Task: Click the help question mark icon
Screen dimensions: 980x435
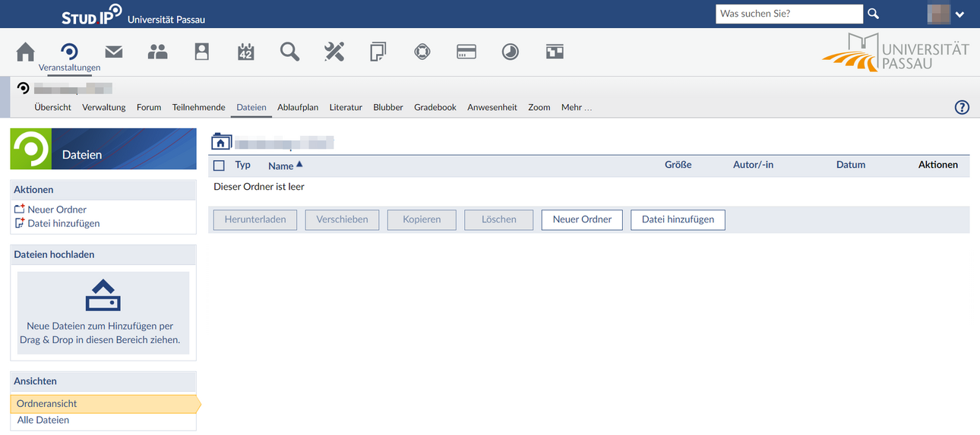Action: coord(962,107)
